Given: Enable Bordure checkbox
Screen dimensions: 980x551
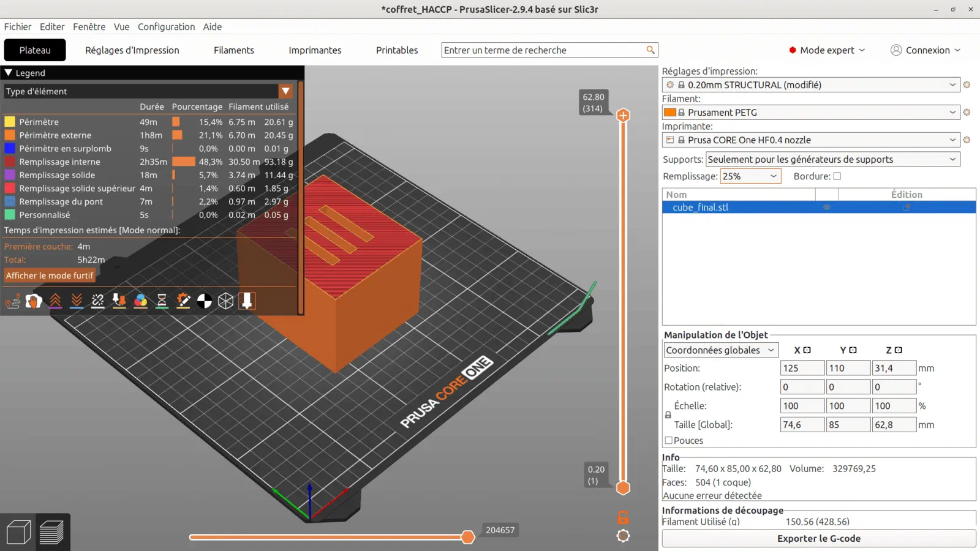Looking at the screenshot, I should tap(837, 176).
